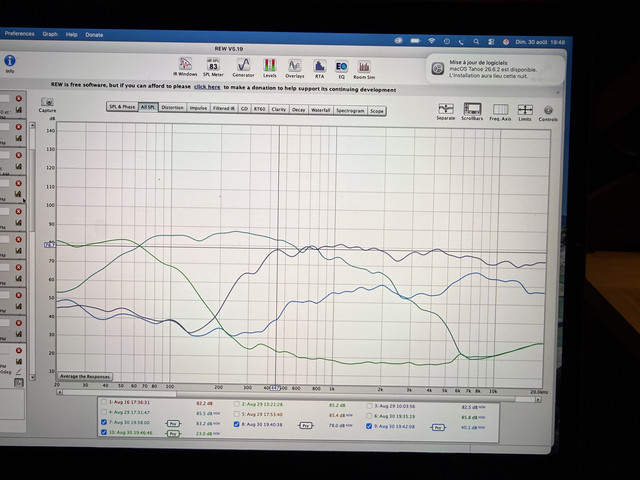The width and height of the screenshot is (640, 480).
Task: Uncheck measurement 9 Aug 30 19:42:08
Action: pyautogui.click(x=369, y=426)
